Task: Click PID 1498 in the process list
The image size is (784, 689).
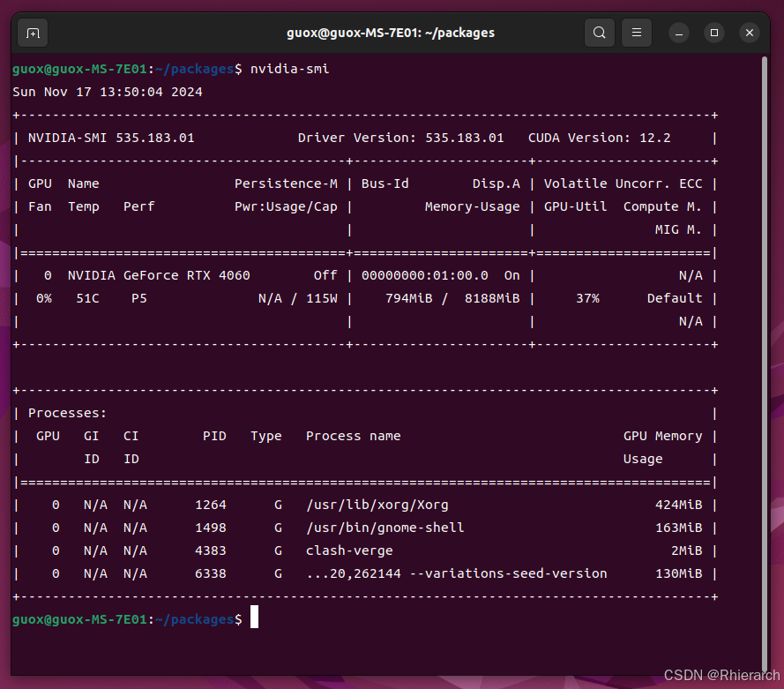Action: (x=211, y=528)
